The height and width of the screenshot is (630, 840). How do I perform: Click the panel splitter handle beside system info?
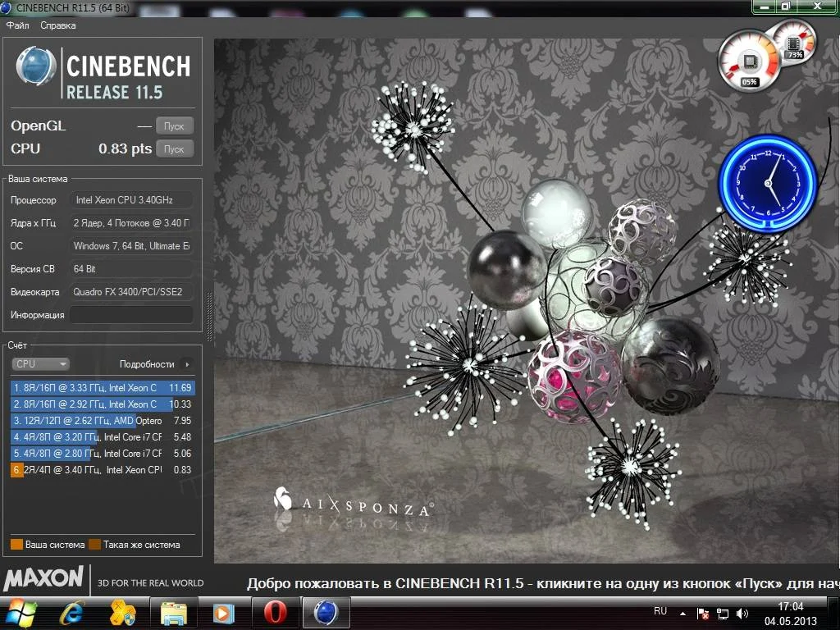pyautogui.click(x=209, y=316)
